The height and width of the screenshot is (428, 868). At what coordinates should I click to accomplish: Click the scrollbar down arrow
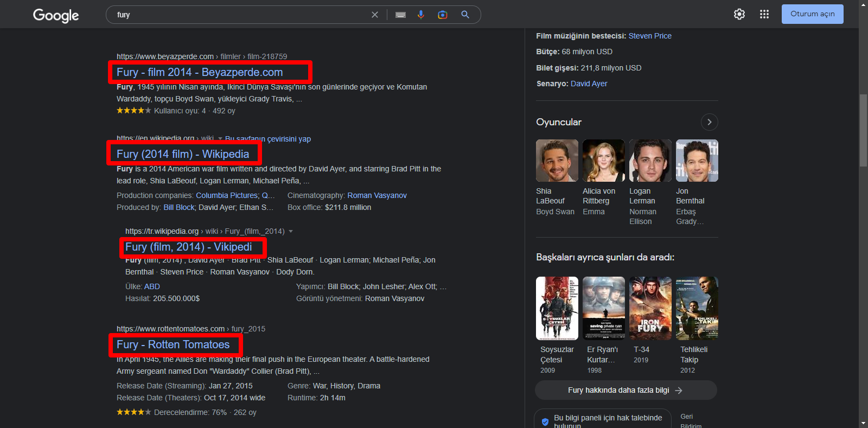(x=863, y=423)
